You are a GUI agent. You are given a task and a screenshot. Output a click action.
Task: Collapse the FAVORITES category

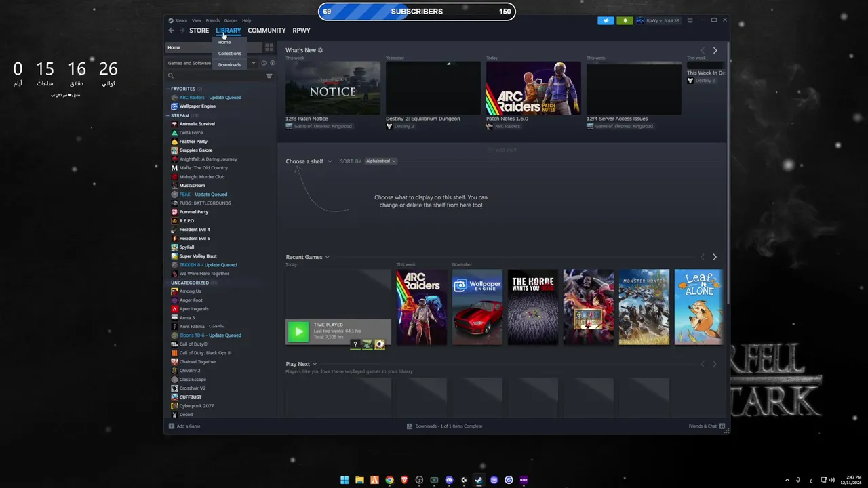coord(168,89)
